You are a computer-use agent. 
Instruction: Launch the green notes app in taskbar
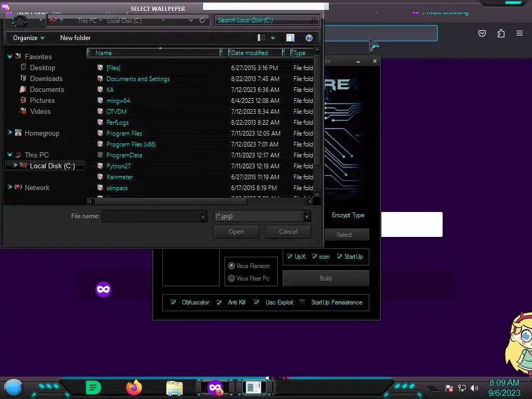[94, 388]
